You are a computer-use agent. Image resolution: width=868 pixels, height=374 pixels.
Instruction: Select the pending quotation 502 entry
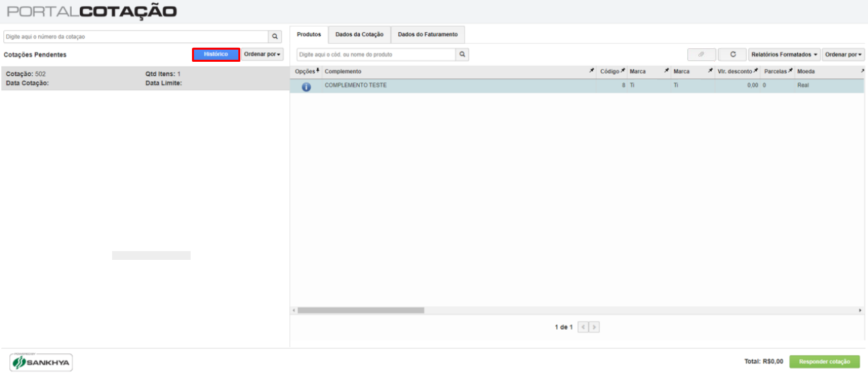click(x=144, y=79)
